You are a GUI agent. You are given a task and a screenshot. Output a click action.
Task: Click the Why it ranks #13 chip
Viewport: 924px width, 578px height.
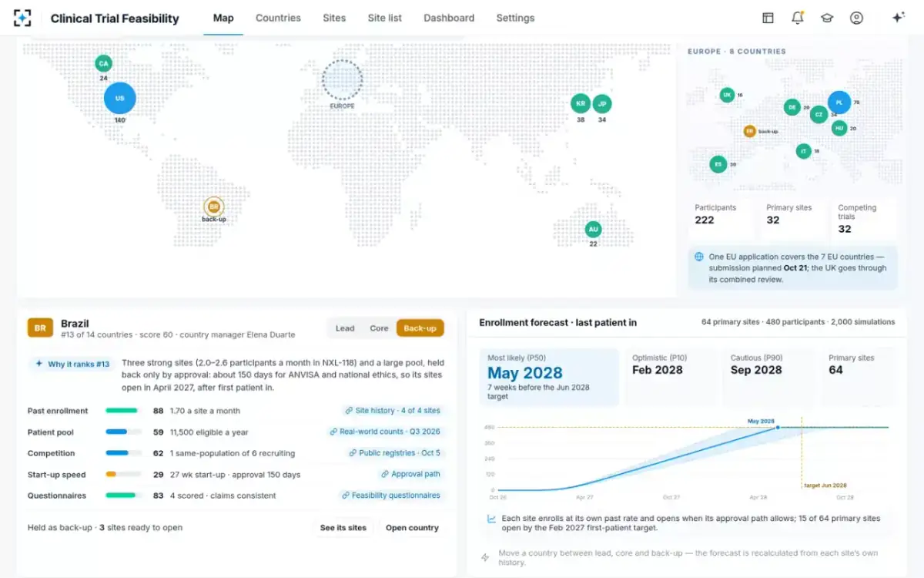(72, 364)
